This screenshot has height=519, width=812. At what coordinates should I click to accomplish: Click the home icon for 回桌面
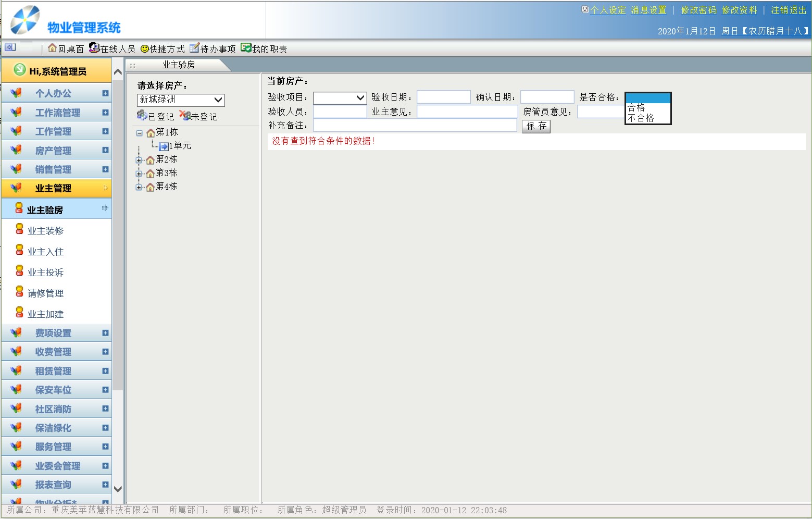(52, 48)
